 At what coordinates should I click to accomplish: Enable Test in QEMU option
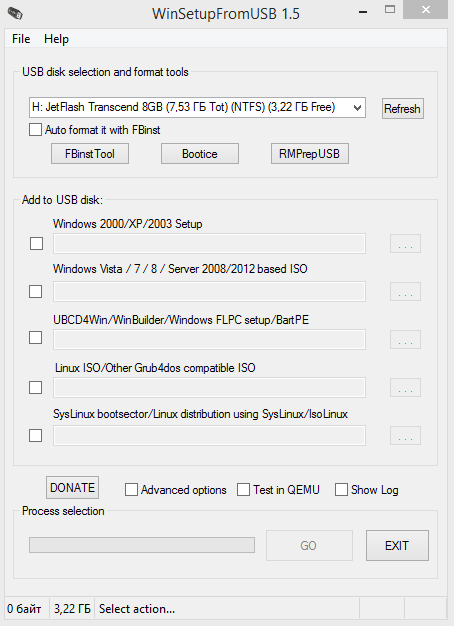(244, 490)
